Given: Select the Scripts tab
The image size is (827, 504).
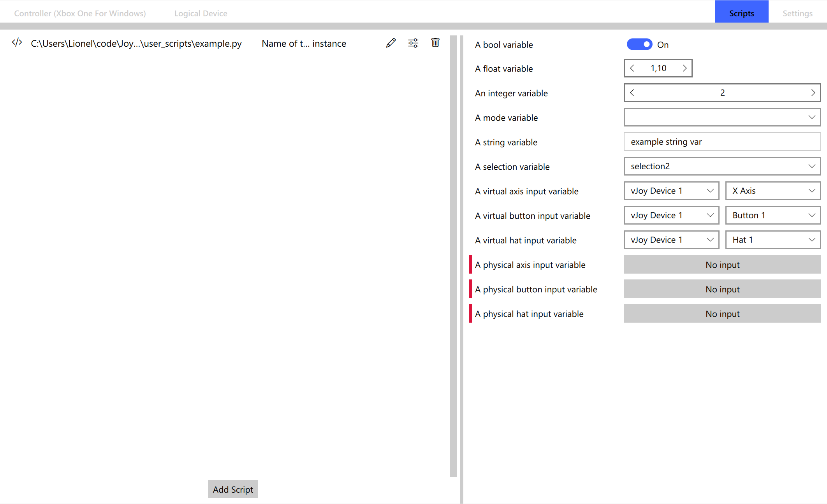Looking at the screenshot, I should [741, 12].
